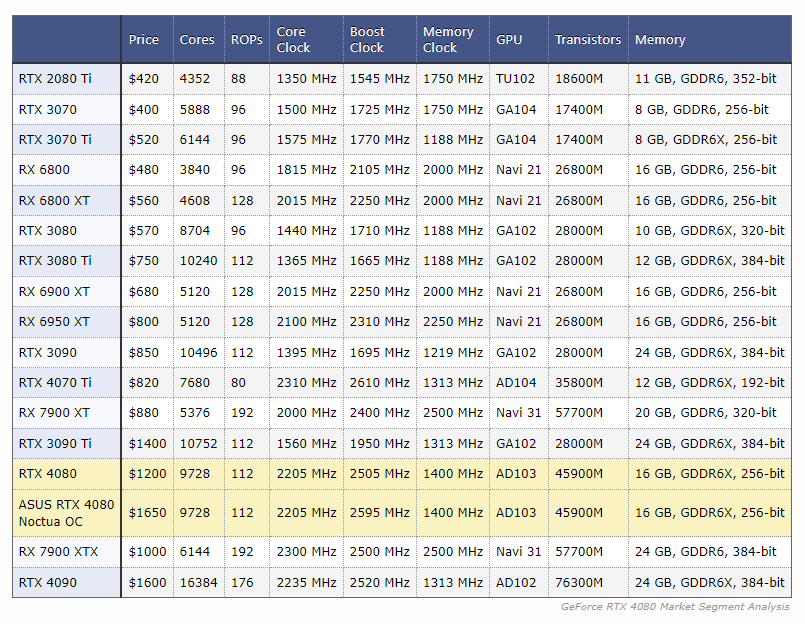The width and height of the screenshot is (805, 624).
Task: Click the 76300M transistors cell
Action: (579, 583)
